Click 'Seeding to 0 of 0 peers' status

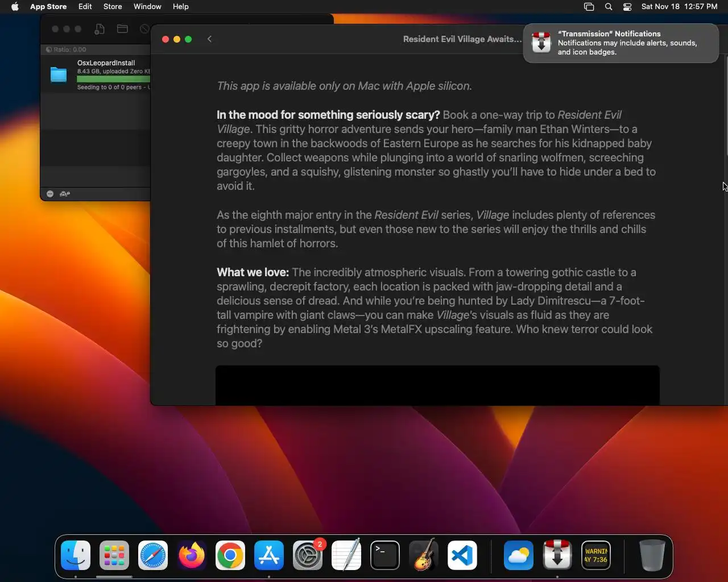(109, 88)
